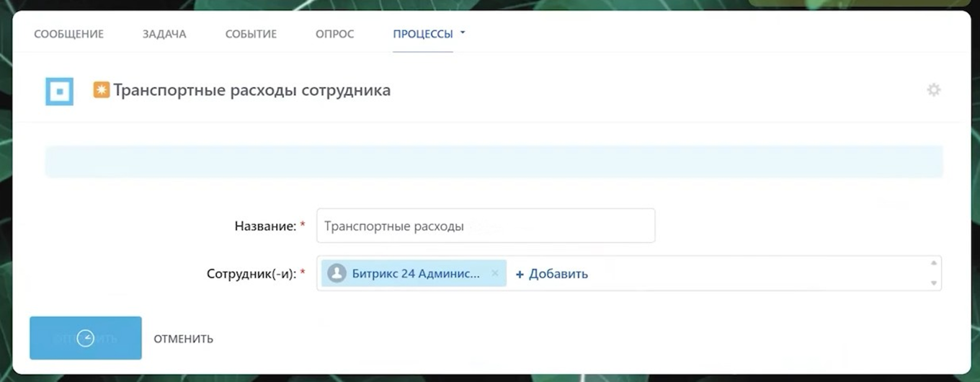Click the light blue information banner
The image size is (980, 382).
coord(494,161)
